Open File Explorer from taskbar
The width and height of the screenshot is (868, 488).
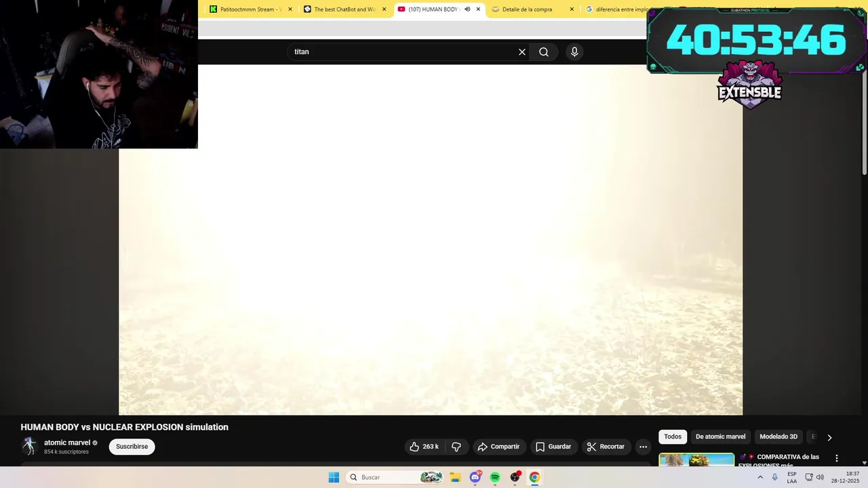coord(455,477)
